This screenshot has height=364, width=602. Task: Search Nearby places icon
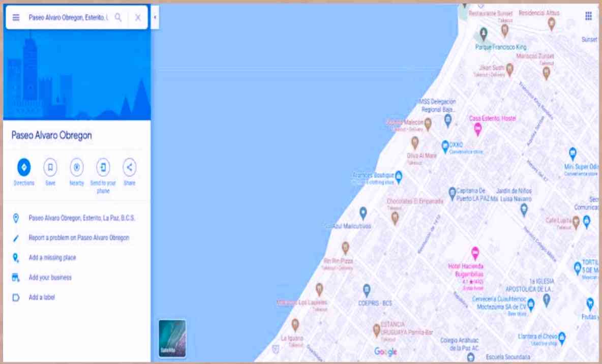77,167
